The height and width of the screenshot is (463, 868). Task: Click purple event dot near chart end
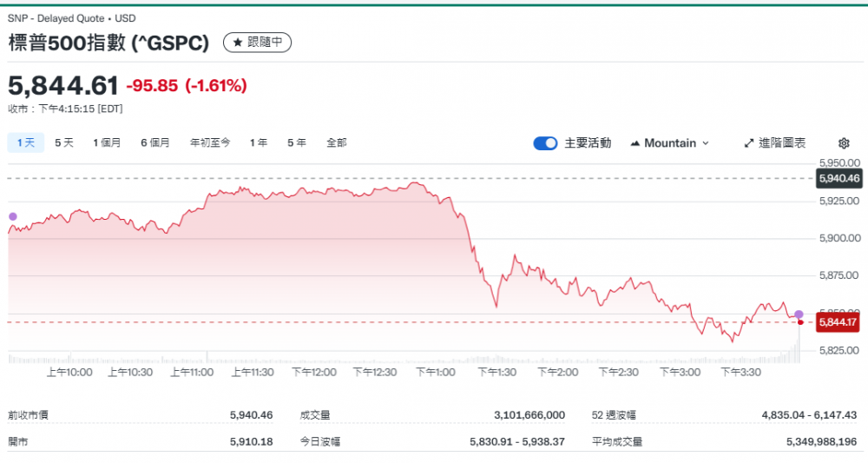[799, 314]
